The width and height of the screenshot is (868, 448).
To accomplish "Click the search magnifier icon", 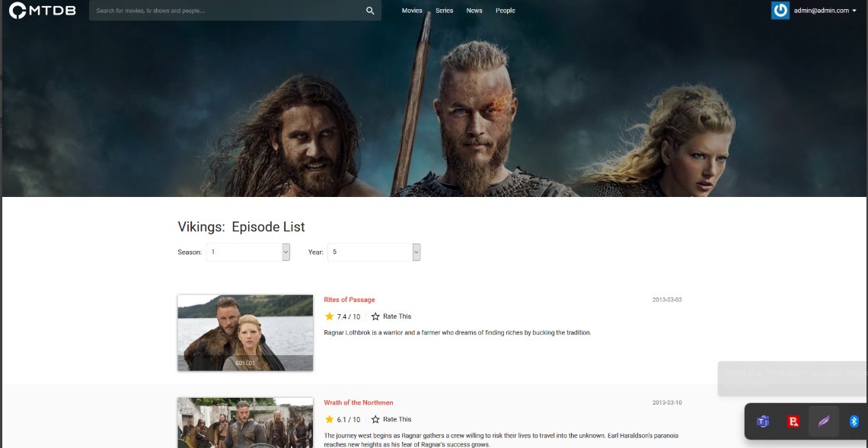I will point(370,11).
